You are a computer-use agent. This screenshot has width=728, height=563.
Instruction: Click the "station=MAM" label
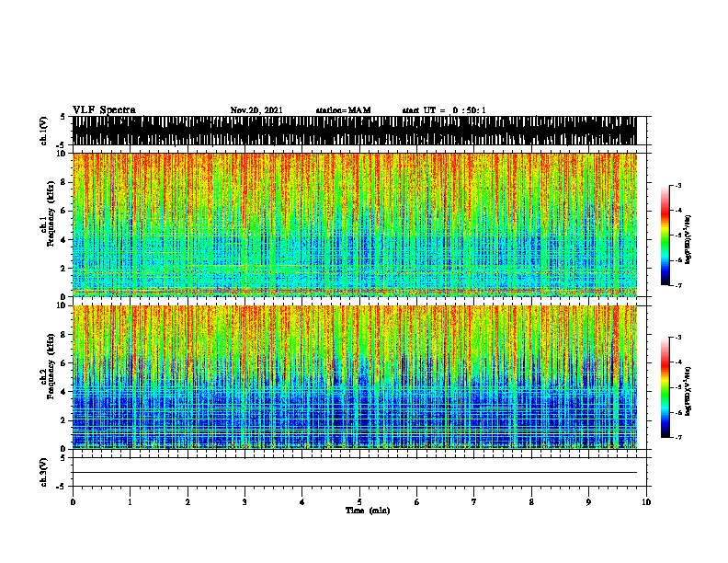click(343, 110)
